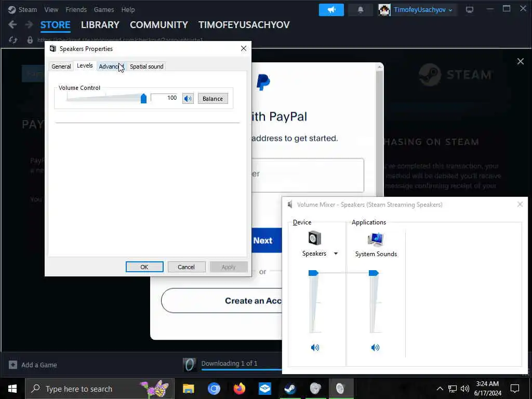Click the PayPal email input field
Viewport: 532px width, 399px height.
click(x=308, y=175)
